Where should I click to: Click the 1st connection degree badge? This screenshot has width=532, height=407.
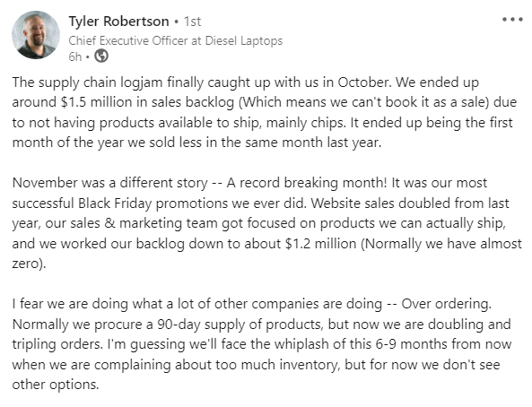(x=192, y=22)
